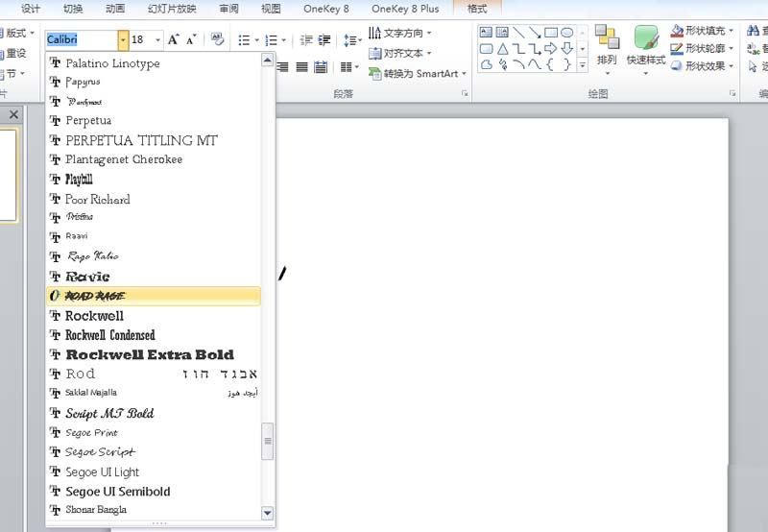Open the 形状轮廓 shape outline dropdown
The height and width of the screenshot is (532, 768).
pos(702,48)
